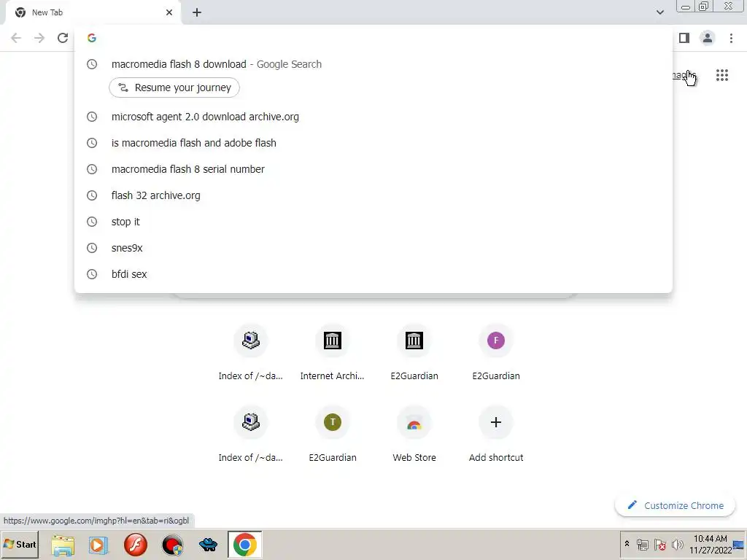Viewport: 747px width, 560px height.
Task: Click the Customize Chrome button
Action: [675, 506]
